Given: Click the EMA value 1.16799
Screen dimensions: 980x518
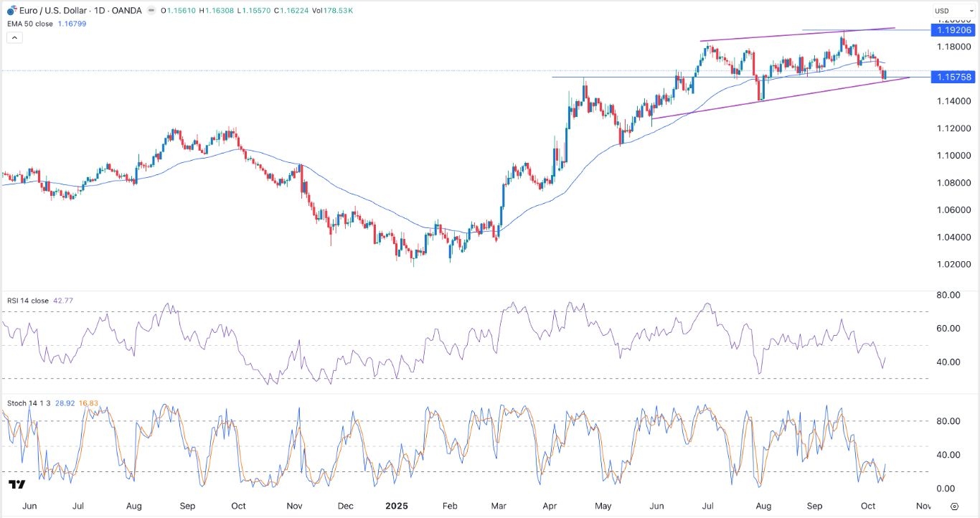Looking at the screenshot, I should (72, 24).
